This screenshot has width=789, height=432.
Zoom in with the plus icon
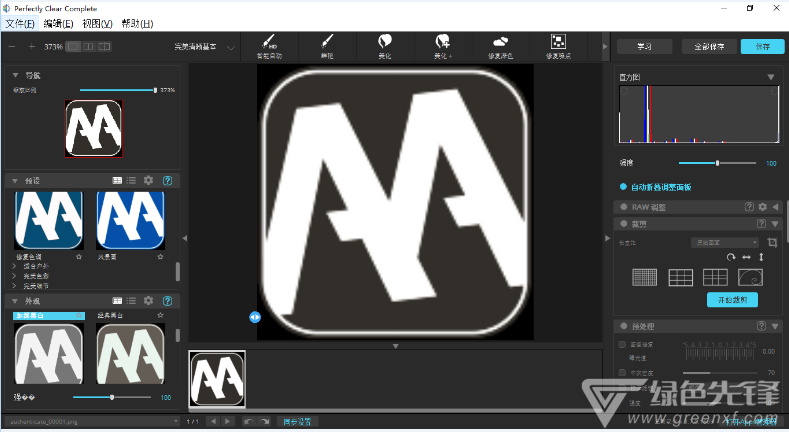tap(32, 46)
